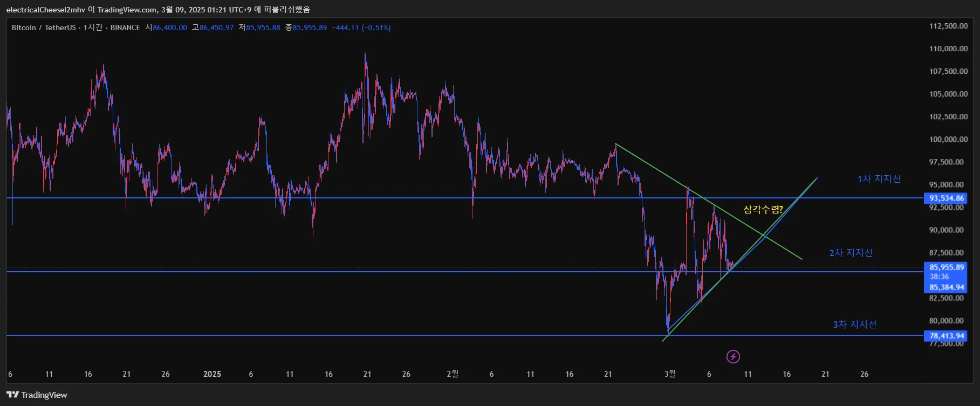
Task: Click the 90,000.00 price axis label
Action: [947, 230]
